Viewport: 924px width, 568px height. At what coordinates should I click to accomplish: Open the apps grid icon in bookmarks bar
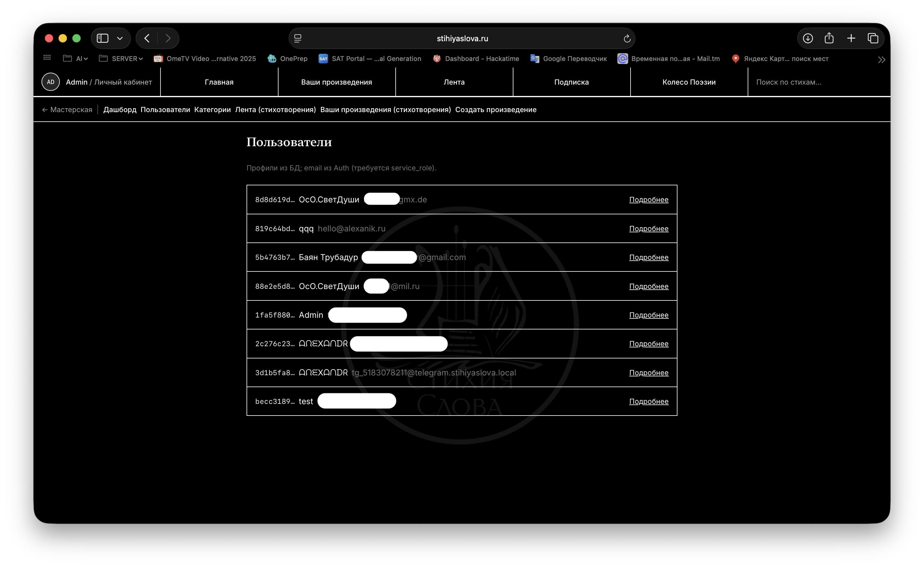[47, 57]
